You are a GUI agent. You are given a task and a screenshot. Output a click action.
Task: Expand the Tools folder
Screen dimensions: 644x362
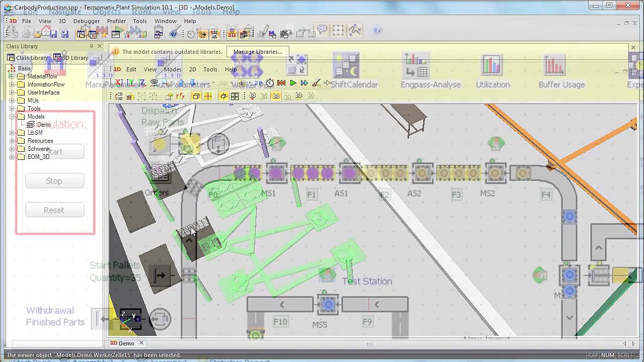coord(12,109)
